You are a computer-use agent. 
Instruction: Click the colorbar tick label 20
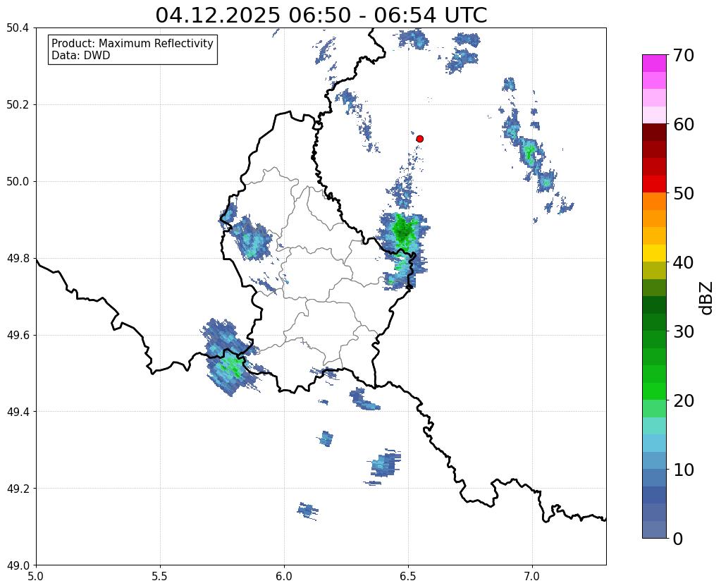pyautogui.click(x=684, y=400)
